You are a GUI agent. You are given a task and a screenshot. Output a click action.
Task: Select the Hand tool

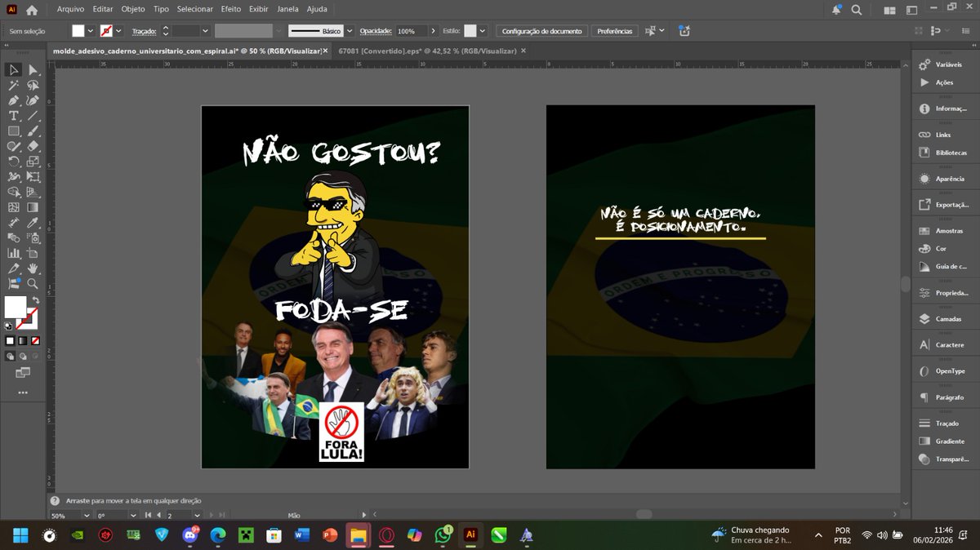click(33, 268)
